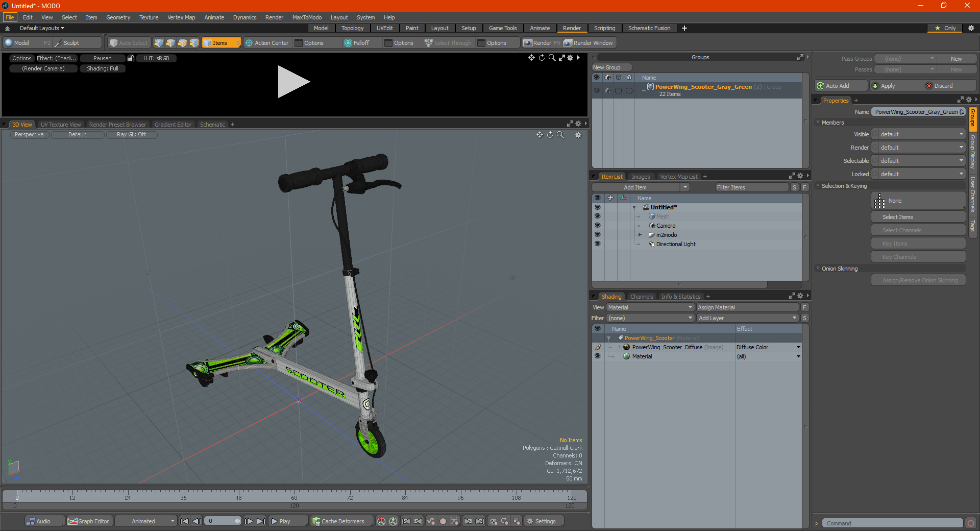
Task: Click the Auto Add button
Action: (841, 86)
